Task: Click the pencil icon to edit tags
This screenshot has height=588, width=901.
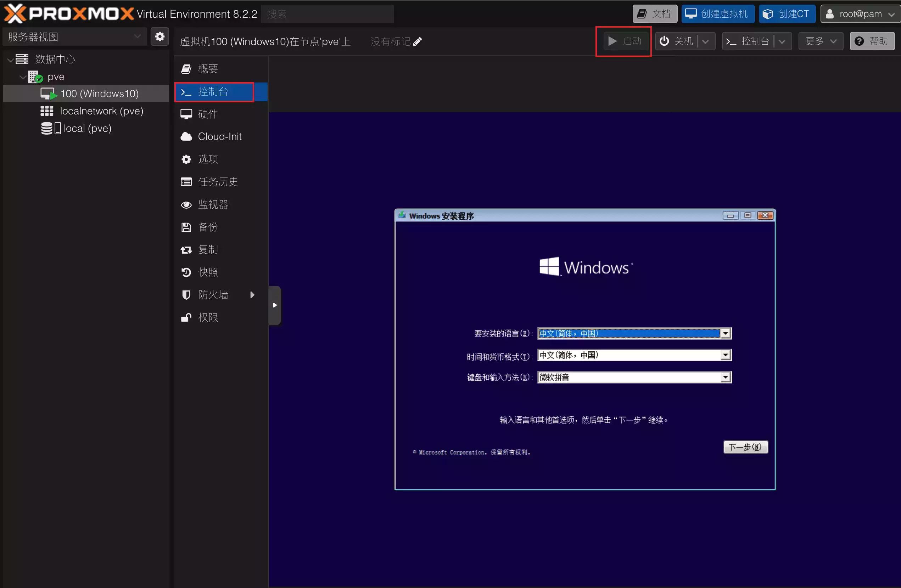Action: [418, 41]
